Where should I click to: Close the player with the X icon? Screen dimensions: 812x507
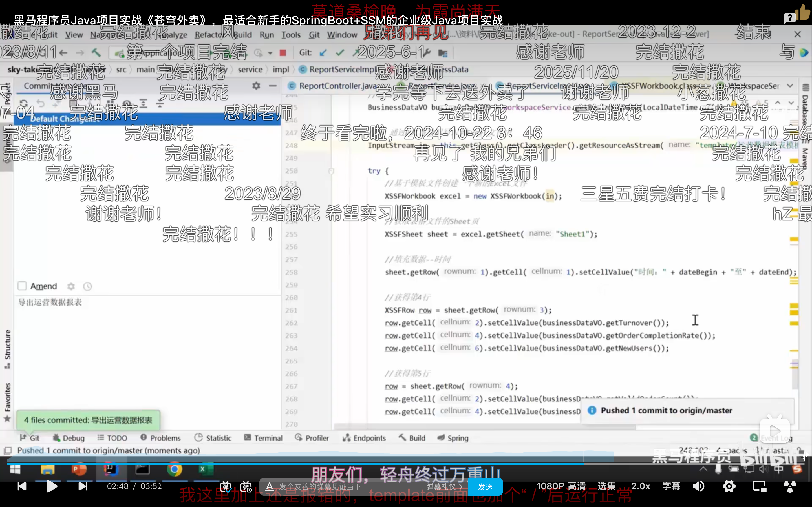coord(798,34)
